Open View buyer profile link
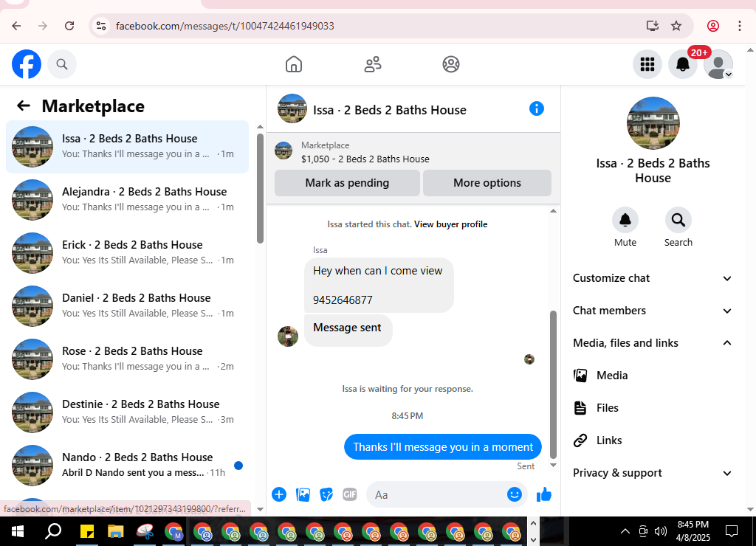756x546 pixels. 451,224
